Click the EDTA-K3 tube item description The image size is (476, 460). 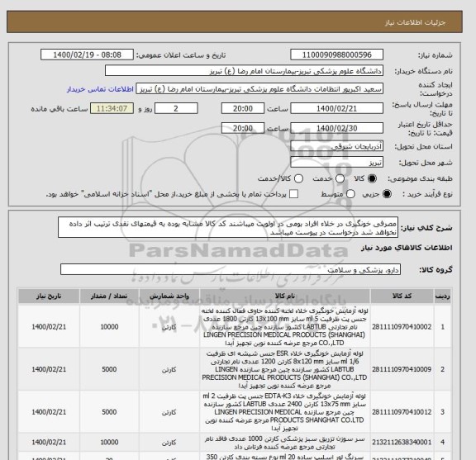(x=285, y=412)
